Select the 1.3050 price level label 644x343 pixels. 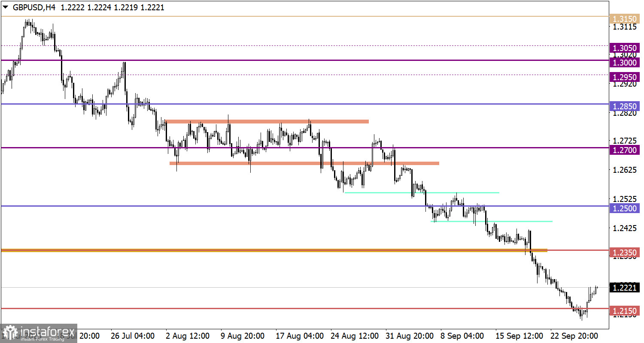[625, 48]
